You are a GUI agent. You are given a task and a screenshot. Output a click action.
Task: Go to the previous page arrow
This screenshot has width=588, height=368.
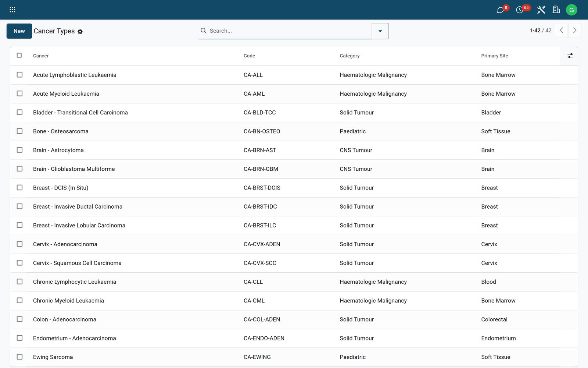(x=561, y=31)
